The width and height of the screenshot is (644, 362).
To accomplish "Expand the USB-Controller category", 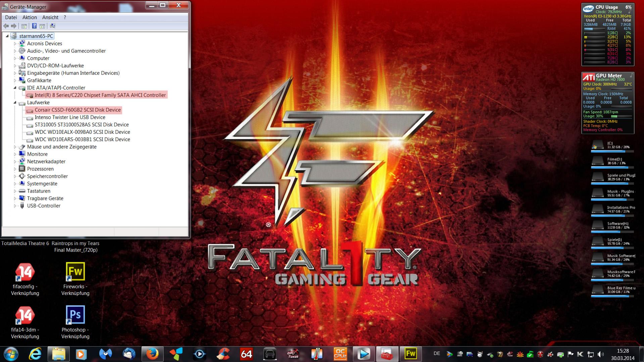I will coord(15,206).
